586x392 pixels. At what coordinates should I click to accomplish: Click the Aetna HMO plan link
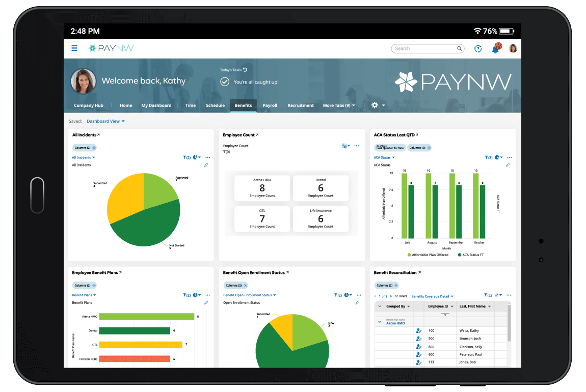[x=395, y=323]
